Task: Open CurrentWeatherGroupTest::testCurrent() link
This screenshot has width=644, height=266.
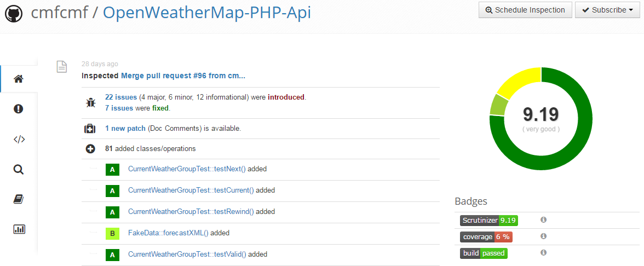Action: coord(191,190)
